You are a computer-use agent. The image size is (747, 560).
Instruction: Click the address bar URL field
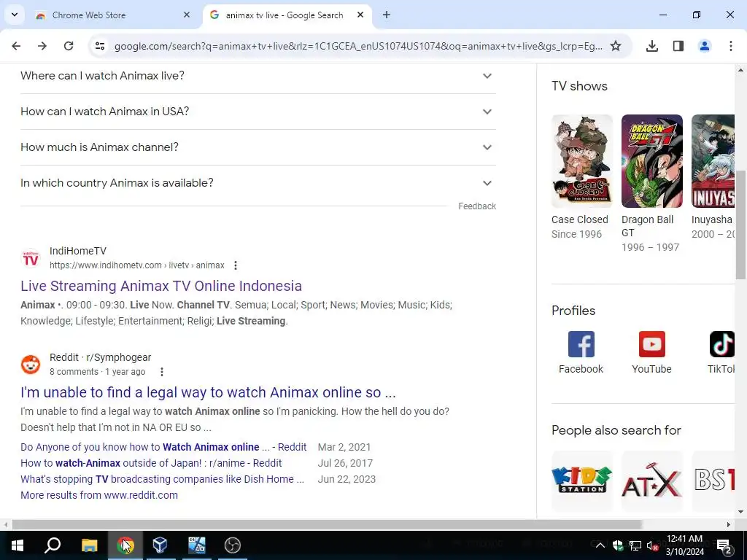(x=358, y=46)
